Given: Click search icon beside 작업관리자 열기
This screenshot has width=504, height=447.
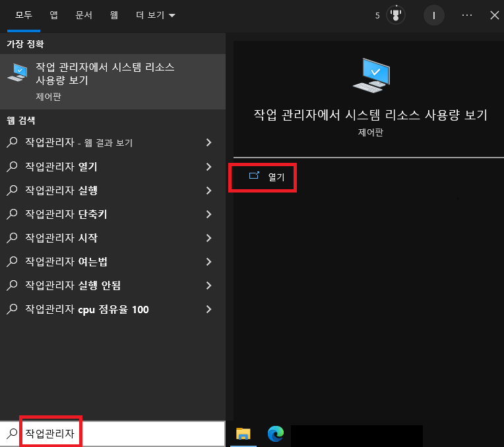Looking at the screenshot, I should tap(12, 166).
